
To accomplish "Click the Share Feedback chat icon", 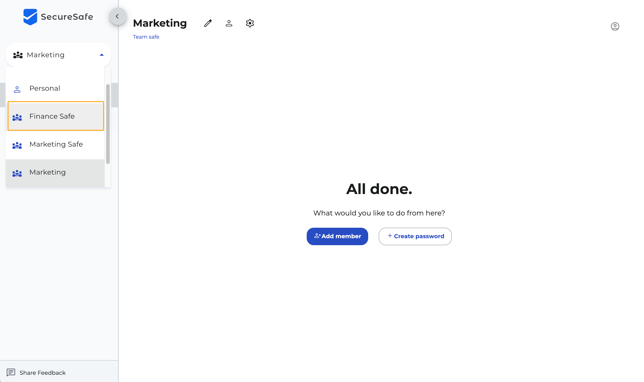I will point(11,372).
